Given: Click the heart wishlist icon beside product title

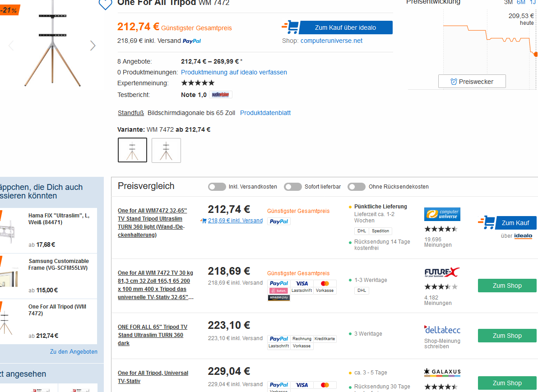Looking at the screenshot, I should coord(105,4).
